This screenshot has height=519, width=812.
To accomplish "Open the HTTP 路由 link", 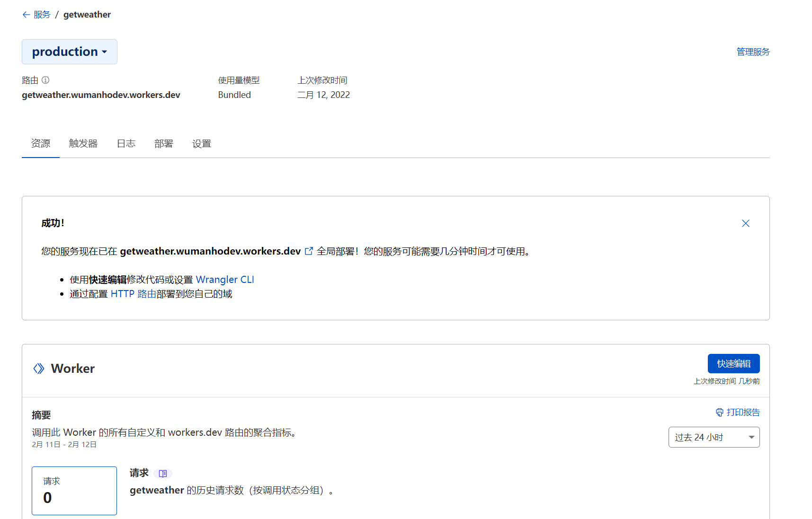I will pyautogui.click(x=135, y=293).
